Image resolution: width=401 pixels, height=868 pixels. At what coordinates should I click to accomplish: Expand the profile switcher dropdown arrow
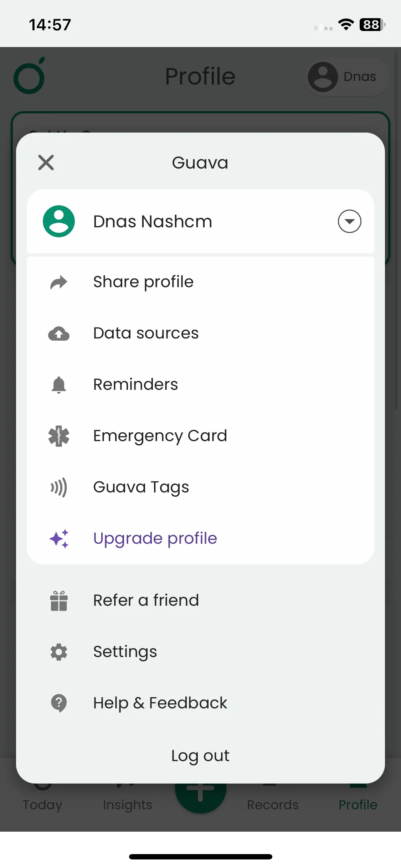tap(349, 221)
